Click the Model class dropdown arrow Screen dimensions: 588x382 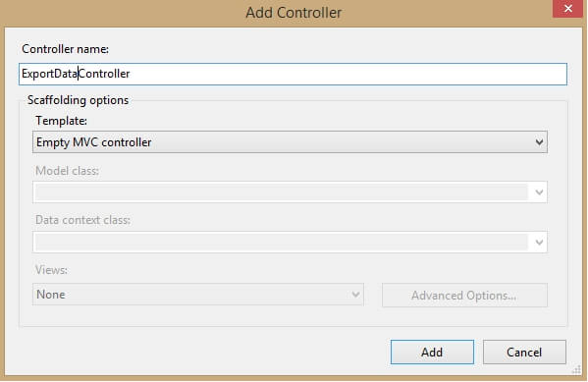pyautogui.click(x=539, y=192)
